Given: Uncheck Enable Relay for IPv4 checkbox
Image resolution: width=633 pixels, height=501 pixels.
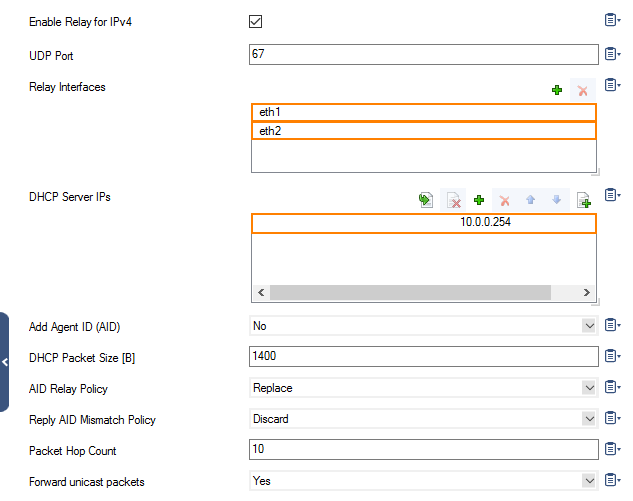Looking at the screenshot, I should click(x=256, y=22).
